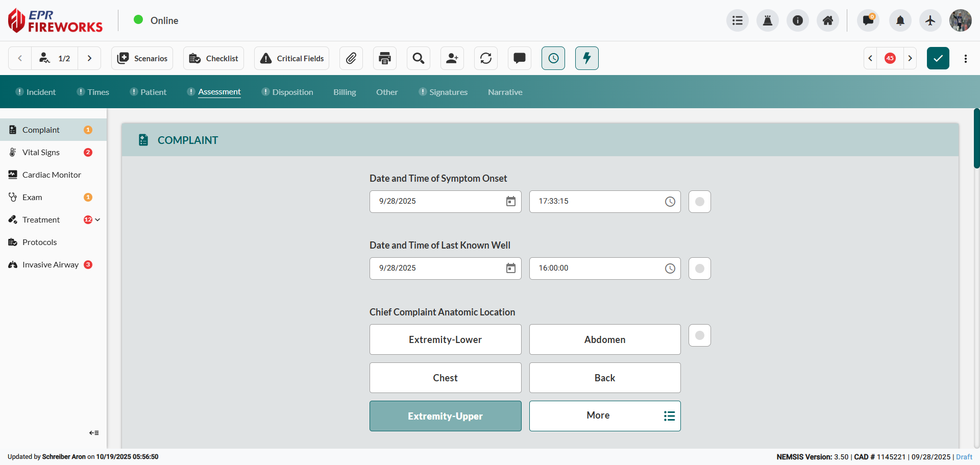Image resolution: width=980 pixels, height=465 pixels.
Task: Click the home icon in header
Action: (x=828, y=20)
